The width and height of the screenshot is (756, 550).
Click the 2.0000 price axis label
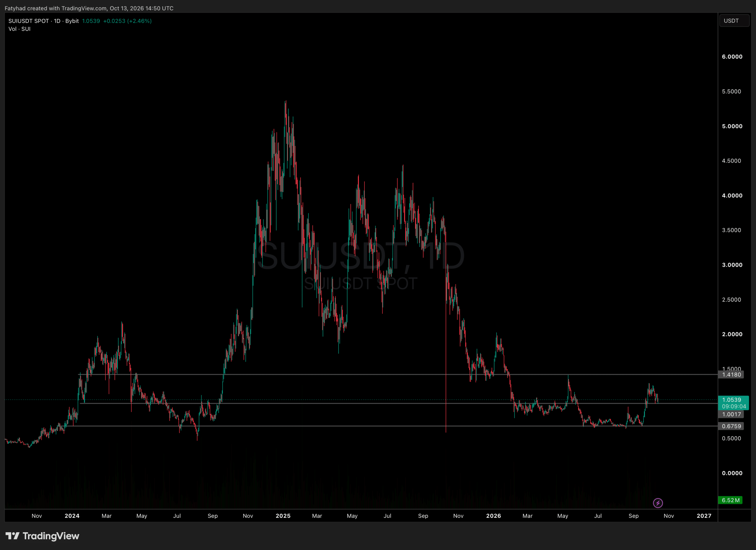click(732, 334)
